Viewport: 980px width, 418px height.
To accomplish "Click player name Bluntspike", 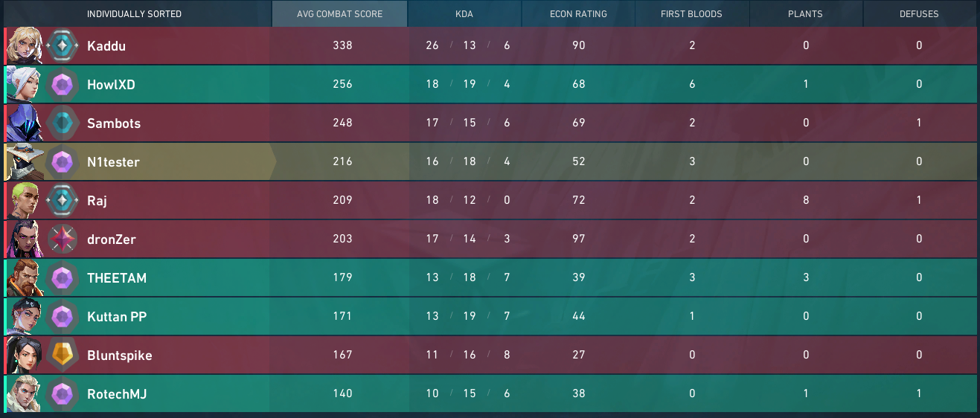I will click(x=120, y=356).
